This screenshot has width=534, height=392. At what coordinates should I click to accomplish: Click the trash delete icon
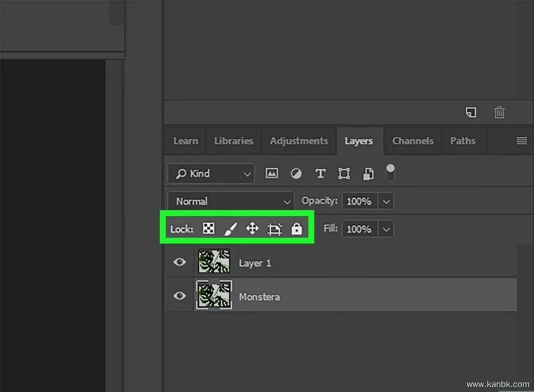point(499,112)
